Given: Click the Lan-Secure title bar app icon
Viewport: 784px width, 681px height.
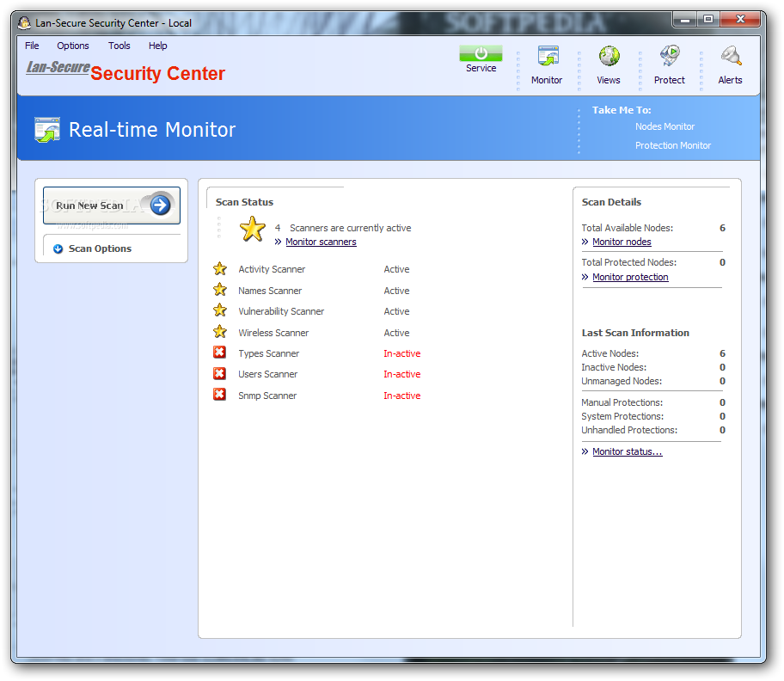Looking at the screenshot, I should [24, 22].
